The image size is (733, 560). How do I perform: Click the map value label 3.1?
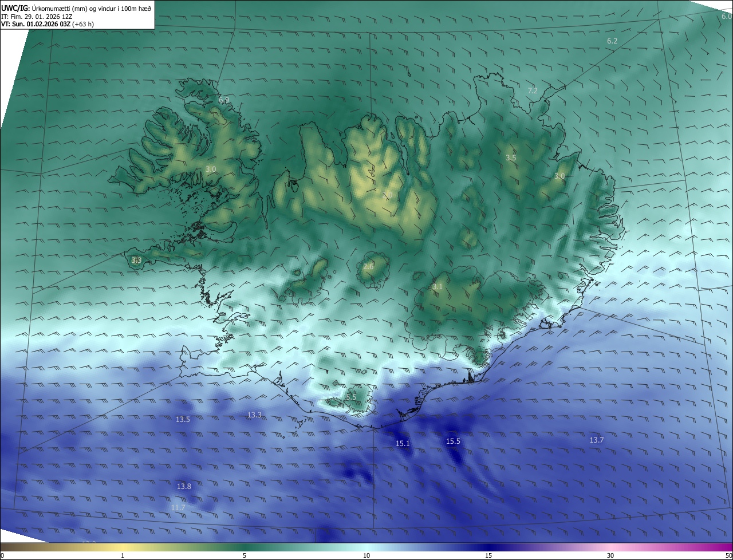(x=438, y=286)
